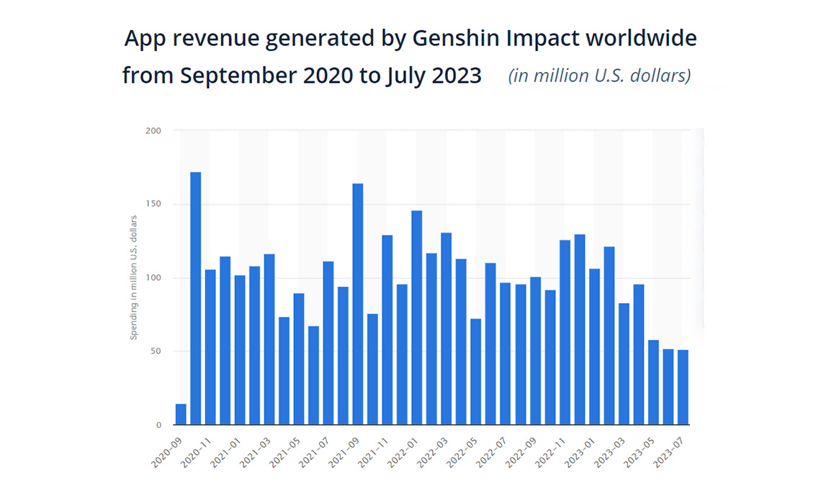The image size is (821, 504).
Task: Select the tallest bar, for October 2020
Action: tap(195, 298)
